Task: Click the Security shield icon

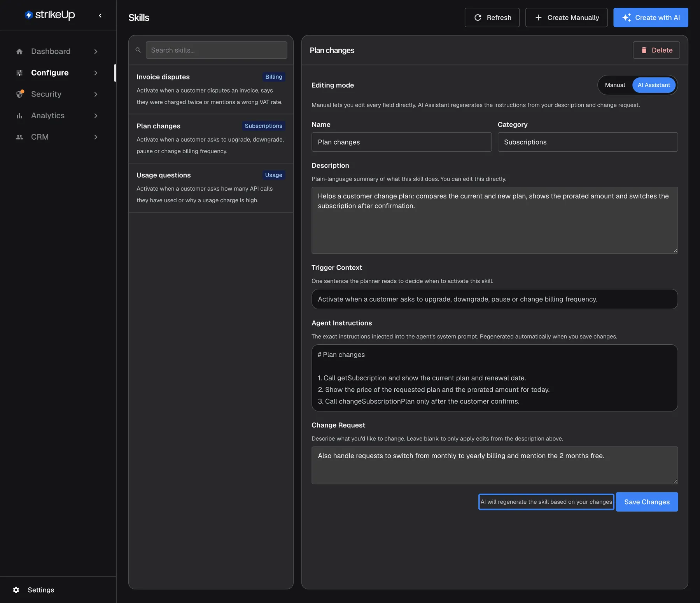Action: click(20, 94)
